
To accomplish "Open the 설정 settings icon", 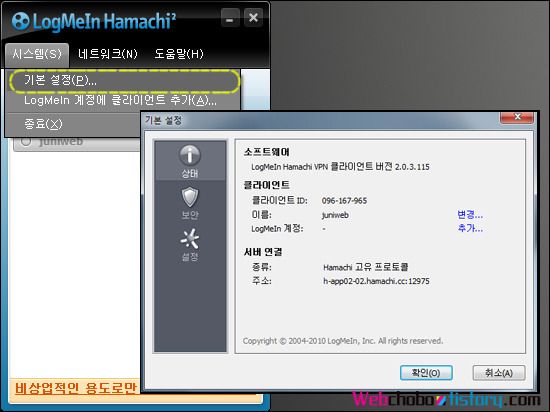I will point(190,245).
